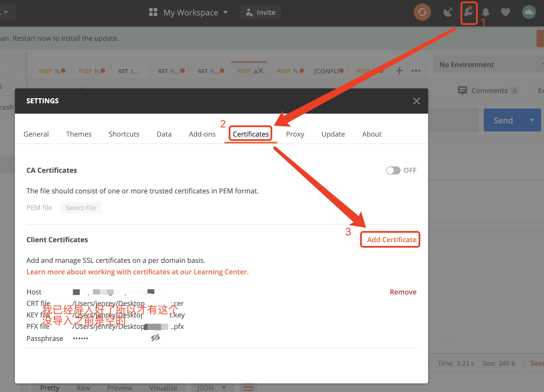Click the response Size 249 B value
Image resolution: width=544 pixels, height=392 pixels.
point(507,363)
